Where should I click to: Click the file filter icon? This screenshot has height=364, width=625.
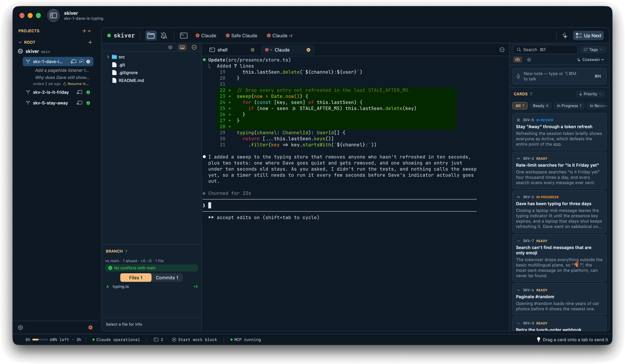click(x=170, y=47)
